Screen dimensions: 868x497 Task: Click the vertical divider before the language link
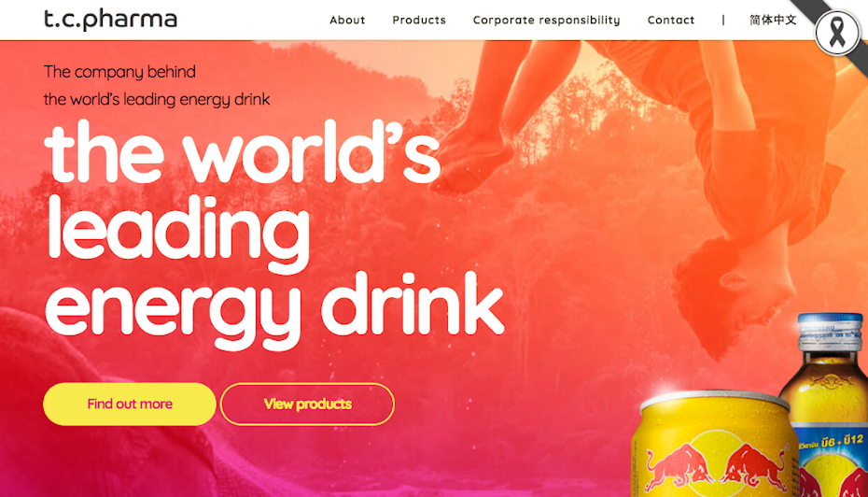coord(723,20)
